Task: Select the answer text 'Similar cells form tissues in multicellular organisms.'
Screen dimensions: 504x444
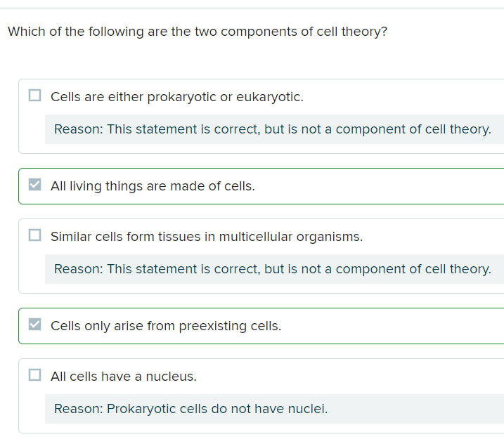Action: point(207,237)
